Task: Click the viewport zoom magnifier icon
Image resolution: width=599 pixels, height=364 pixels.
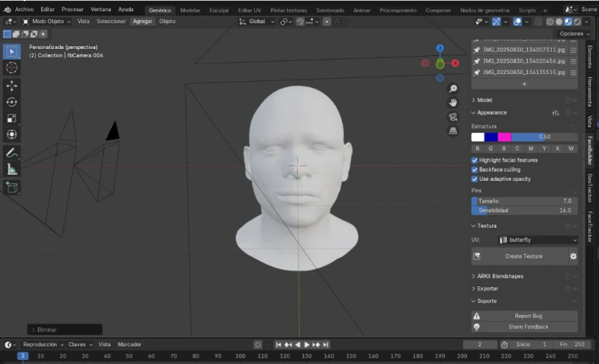Action: click(453, 88)
